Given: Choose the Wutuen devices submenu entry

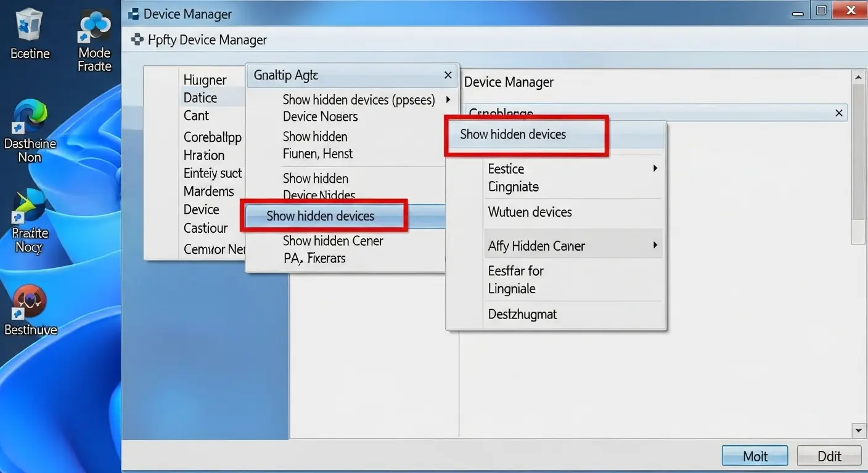Looking at the screenshot, I should [x=530, y=212].
